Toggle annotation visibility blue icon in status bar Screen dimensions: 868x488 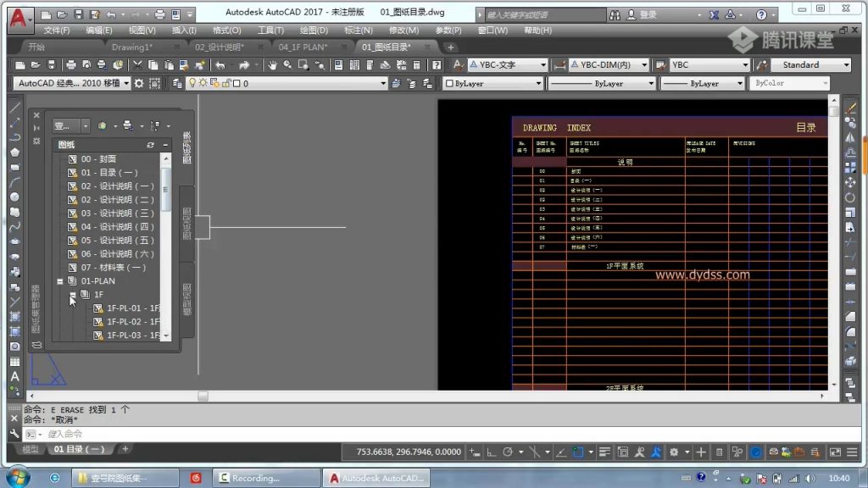(x=656, y=452)
